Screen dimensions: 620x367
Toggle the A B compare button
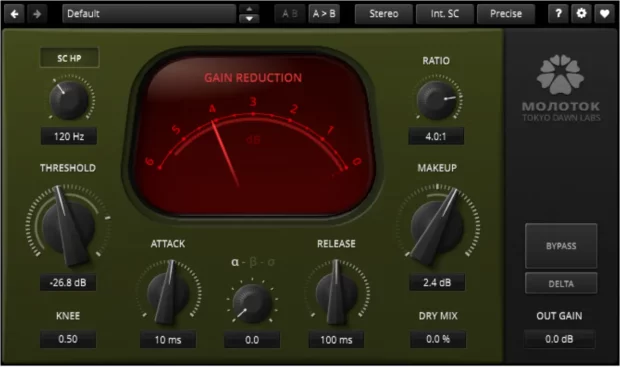290,14
